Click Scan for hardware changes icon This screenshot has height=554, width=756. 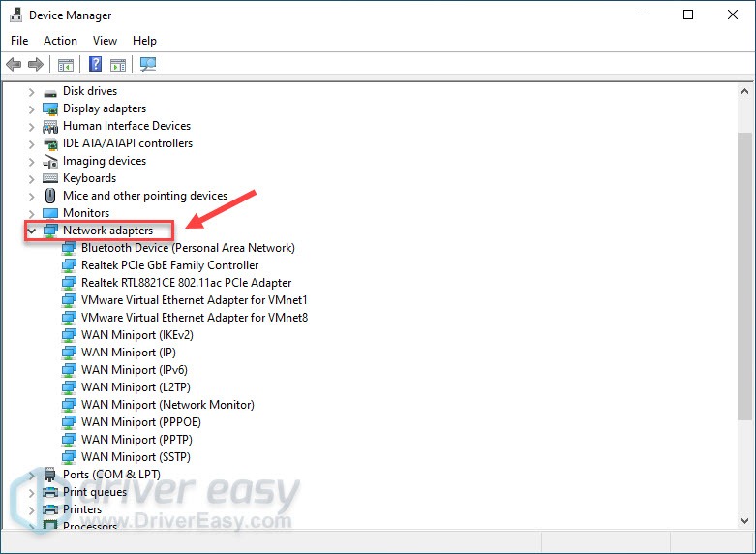[x=148, y=64]
